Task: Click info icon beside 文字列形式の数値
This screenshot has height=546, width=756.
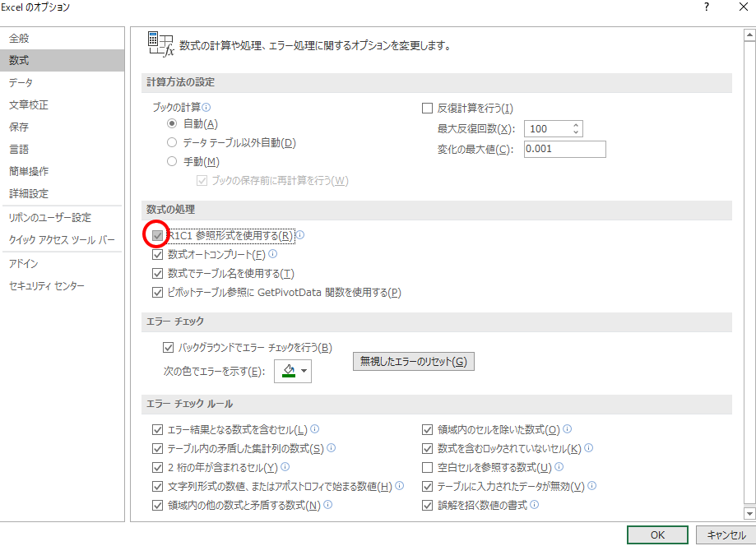Action: pyautogui.click(x=400, y=485)
